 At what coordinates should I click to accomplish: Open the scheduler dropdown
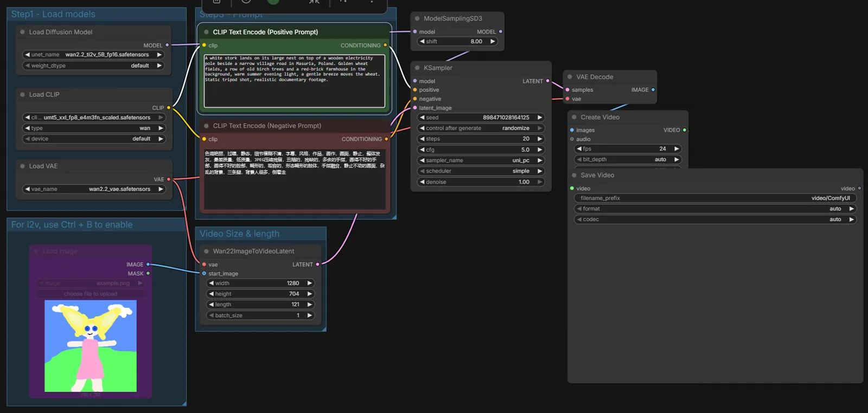pos(481,171)
